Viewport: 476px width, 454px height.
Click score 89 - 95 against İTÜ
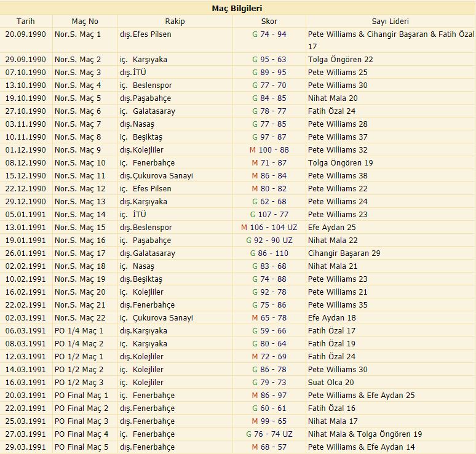pyautogui.click(x=269, y=72)
